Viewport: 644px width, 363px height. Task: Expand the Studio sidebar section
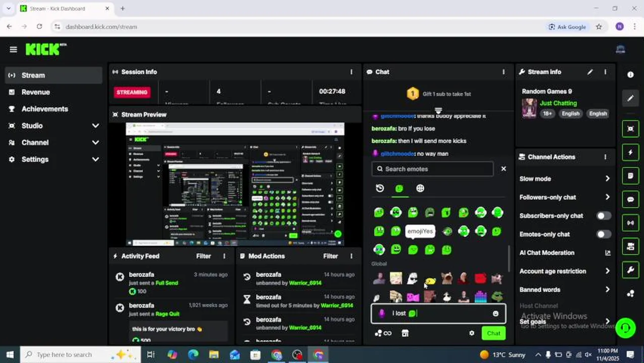pos(95,126)
